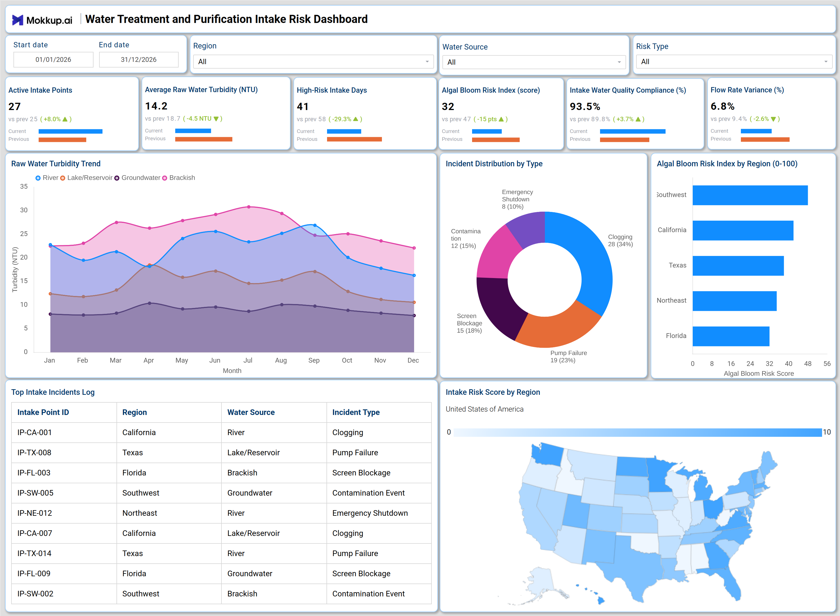Viewport: 840px width, 616px height.
Task: Click the down arrow in Flow Rate Variance card
Action: 773,119
